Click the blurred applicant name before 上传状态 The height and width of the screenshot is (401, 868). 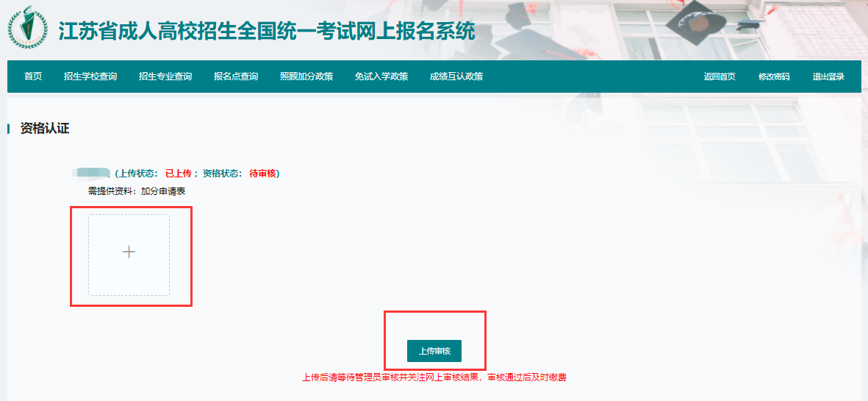click(92, 174)
